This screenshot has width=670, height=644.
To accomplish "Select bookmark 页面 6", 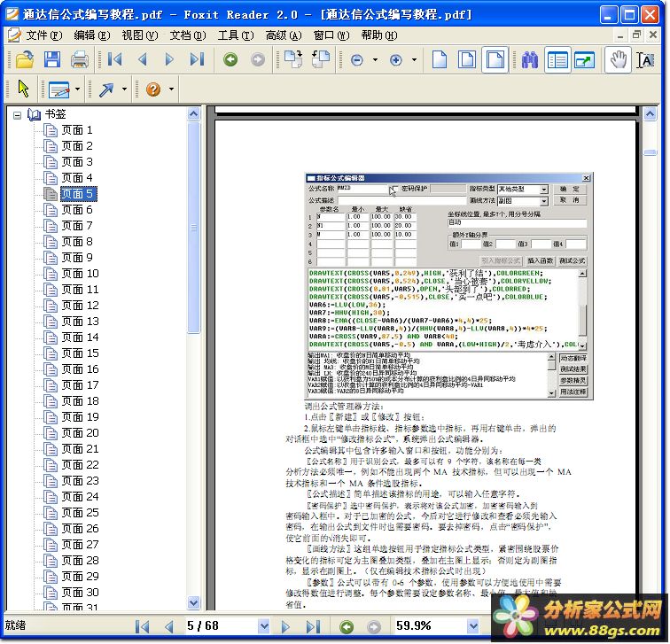I will point(77,210).
